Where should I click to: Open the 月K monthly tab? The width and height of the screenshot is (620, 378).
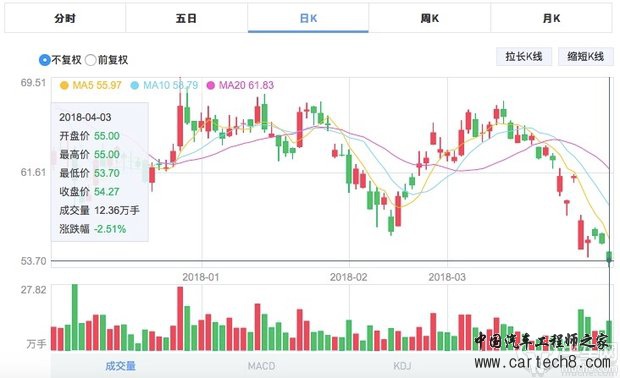[551, 18]
